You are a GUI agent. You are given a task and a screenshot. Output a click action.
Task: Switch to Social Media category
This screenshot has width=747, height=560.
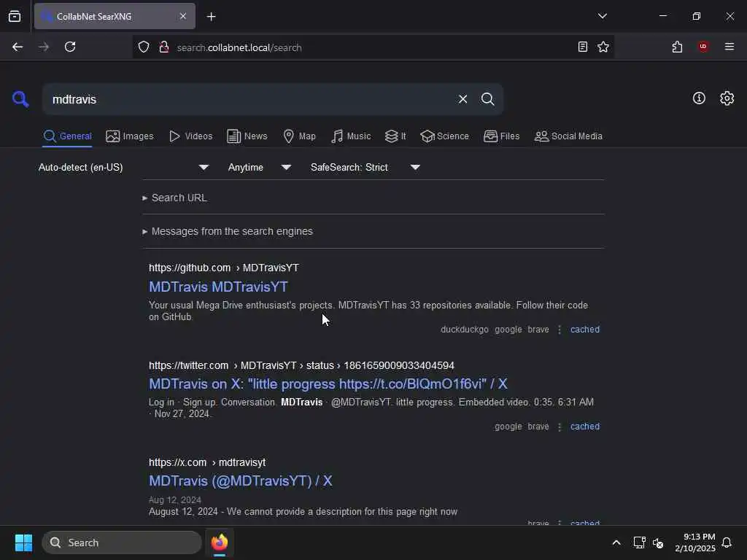point(568,136)
